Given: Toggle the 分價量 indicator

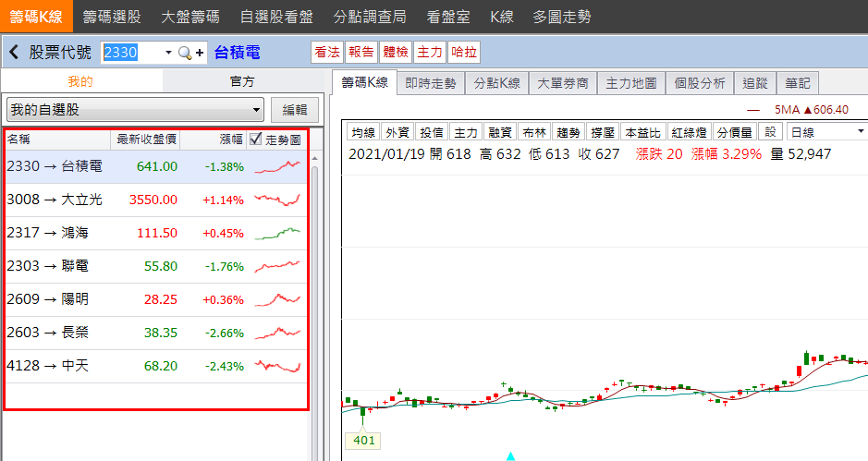Looking at the screenshot, I should tap(735, 132).
